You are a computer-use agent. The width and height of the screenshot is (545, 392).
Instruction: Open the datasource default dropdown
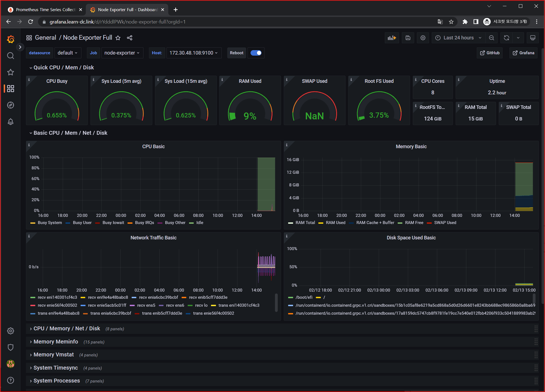(67, 53)
